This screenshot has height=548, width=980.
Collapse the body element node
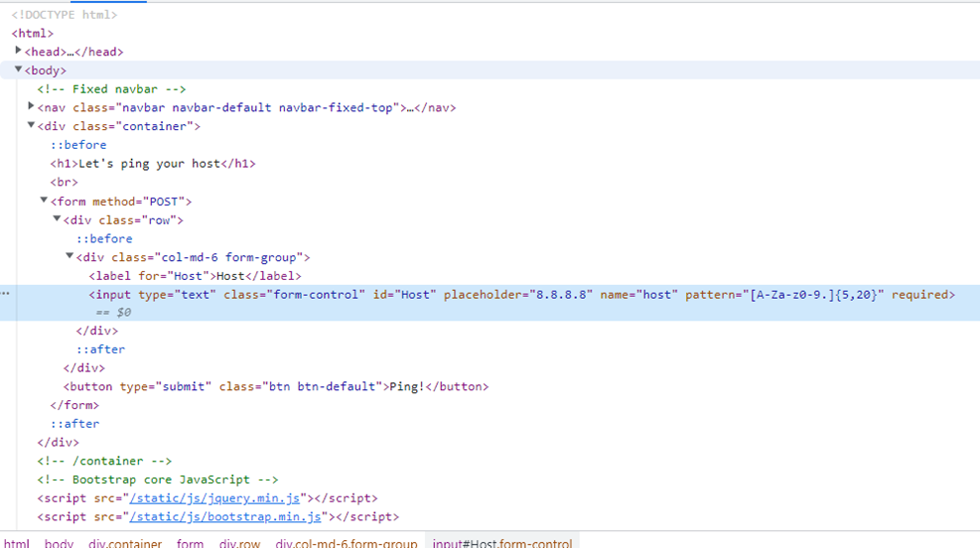pos(18,69)
